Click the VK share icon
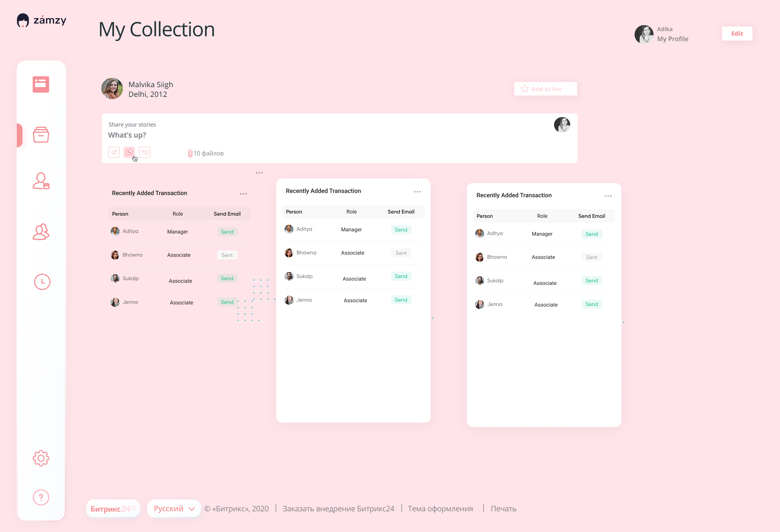This screenshot has height=532, width=780. [x=145, y=152]
